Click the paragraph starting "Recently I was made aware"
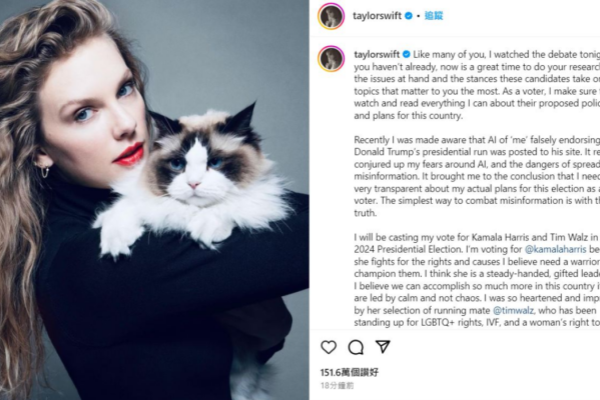 pos(477,176)
